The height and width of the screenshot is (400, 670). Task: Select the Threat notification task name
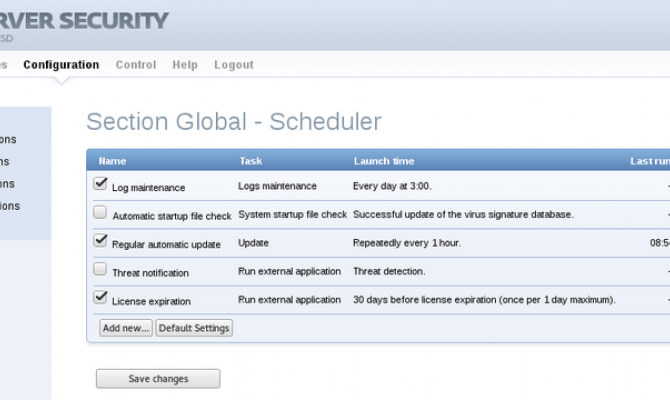tap(150, 273)
